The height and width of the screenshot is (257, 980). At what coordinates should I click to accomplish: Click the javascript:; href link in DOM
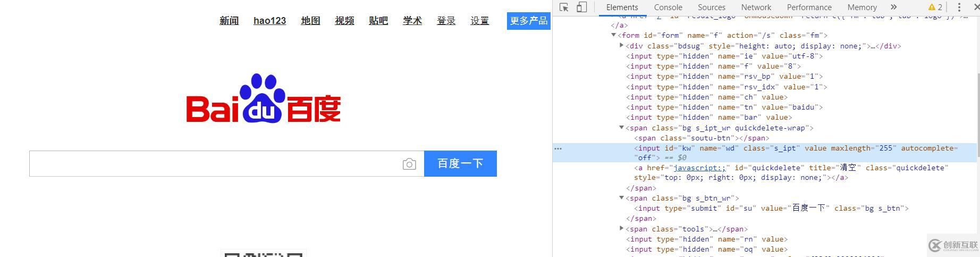pyautogui.click(x=699, y=168)
